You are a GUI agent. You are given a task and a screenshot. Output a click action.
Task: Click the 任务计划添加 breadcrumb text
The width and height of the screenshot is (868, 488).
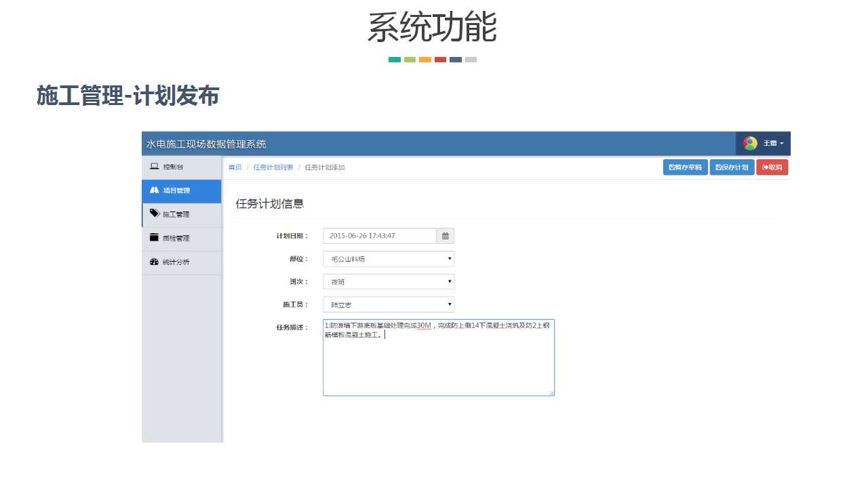coord(325,167)
